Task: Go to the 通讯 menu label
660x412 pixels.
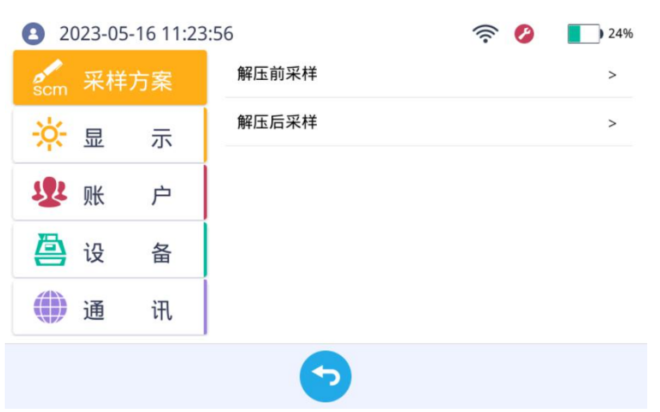Action: 127,309
